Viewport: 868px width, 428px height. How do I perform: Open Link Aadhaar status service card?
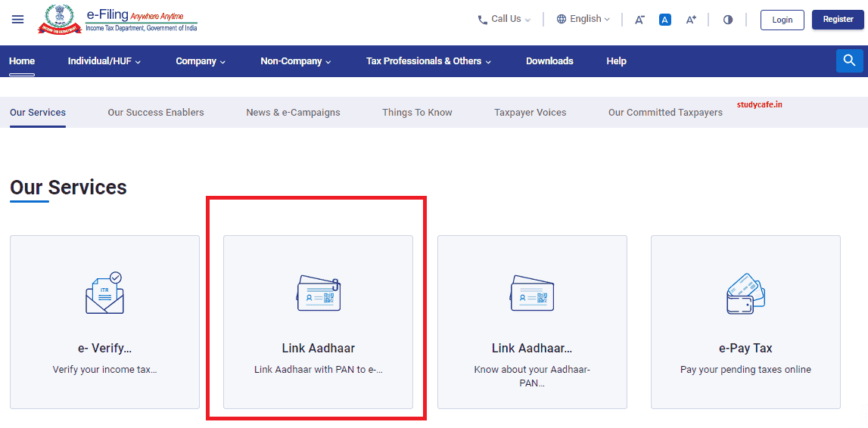(532, 322)
